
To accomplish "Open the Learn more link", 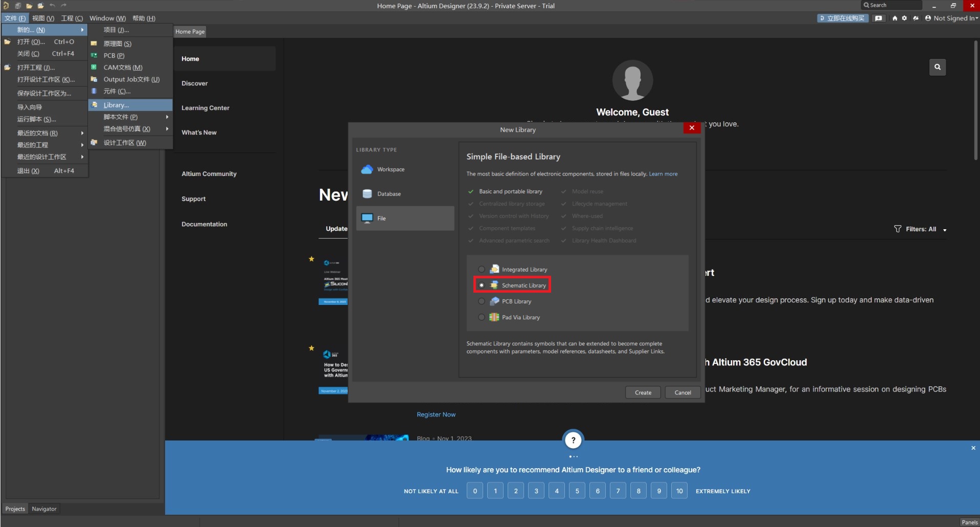I will (663, 174).
